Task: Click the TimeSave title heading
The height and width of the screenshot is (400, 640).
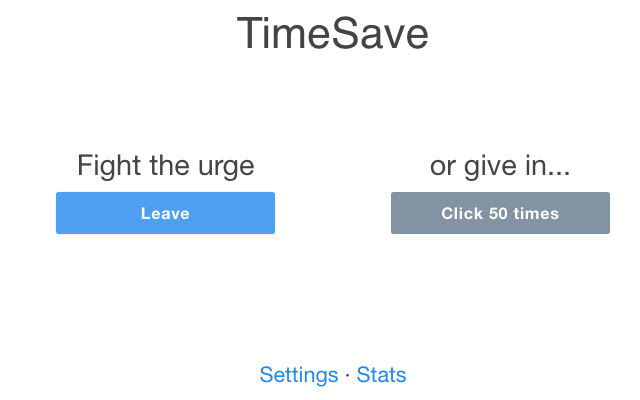Action: (x=332, y=35)
